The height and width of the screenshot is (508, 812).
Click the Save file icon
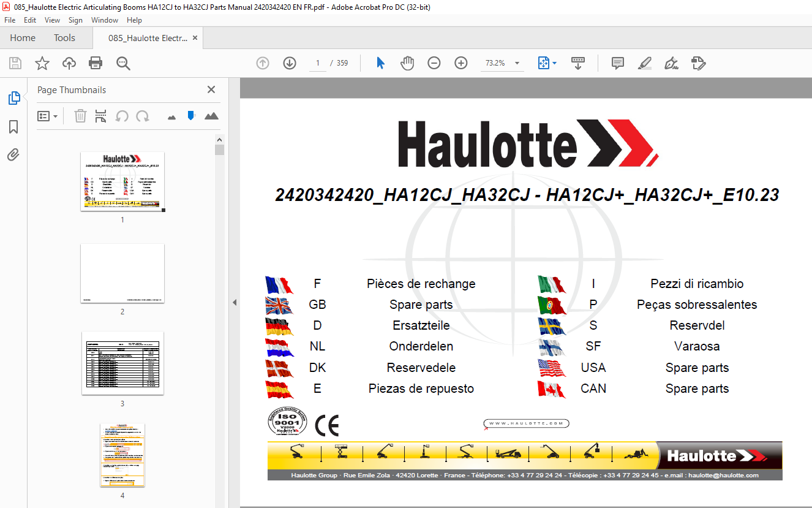[x=15, y=63]
